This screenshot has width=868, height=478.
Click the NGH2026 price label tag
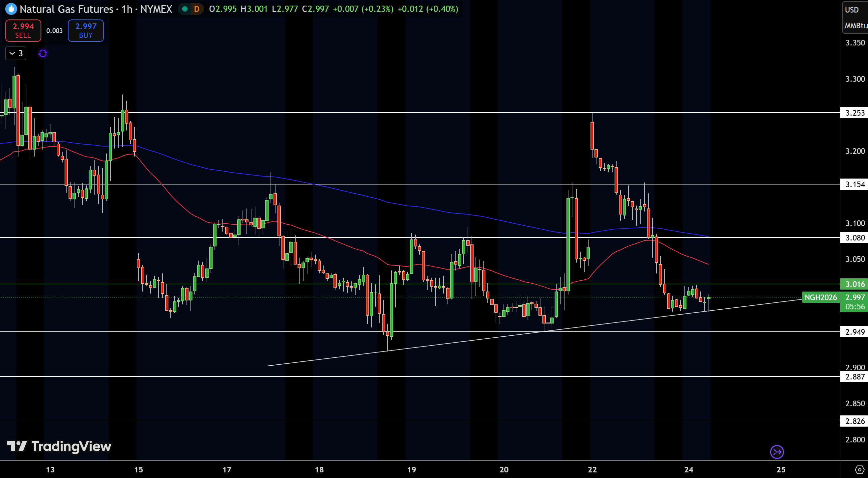pos(821,297)
